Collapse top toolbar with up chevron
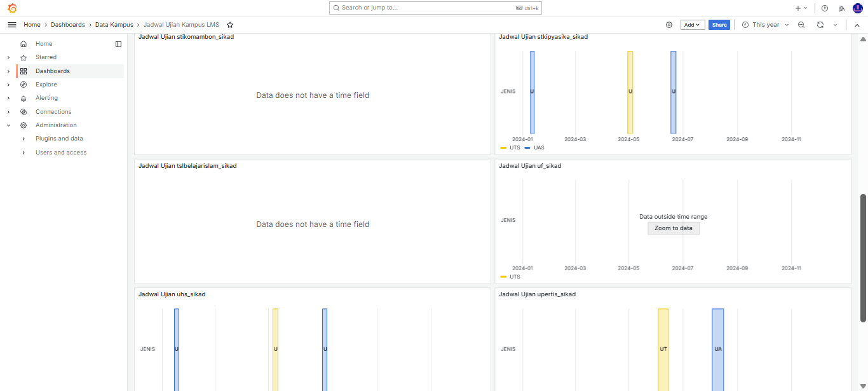The width and height of the screenshot is (868, 391). [857, 25]
